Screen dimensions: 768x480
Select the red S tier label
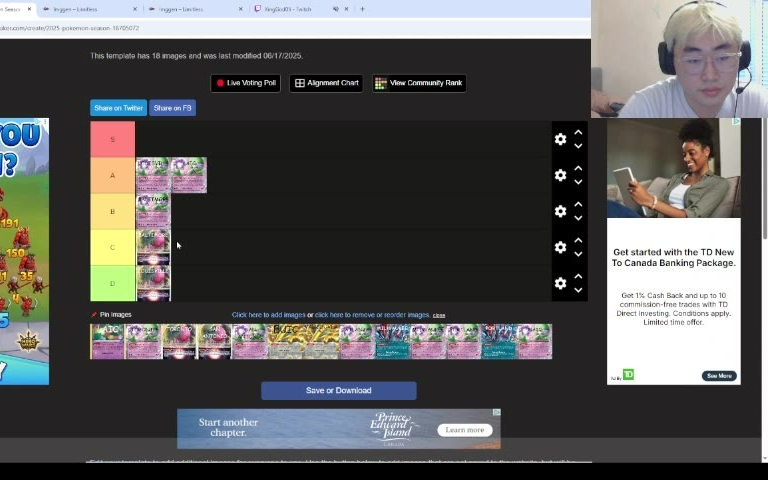[113, 139]
